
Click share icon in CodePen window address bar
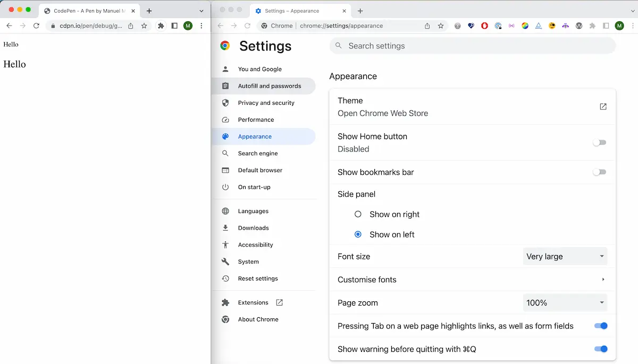(131, 26)
